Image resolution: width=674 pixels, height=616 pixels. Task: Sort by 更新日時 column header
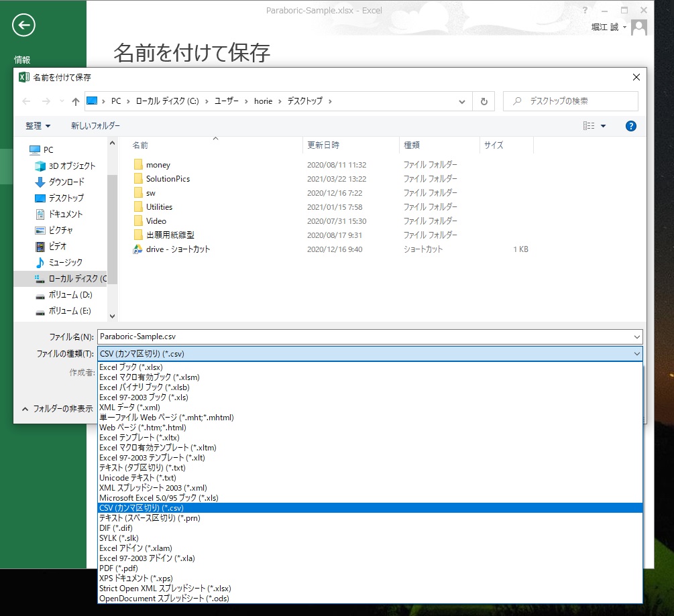(x=351, y=145)
